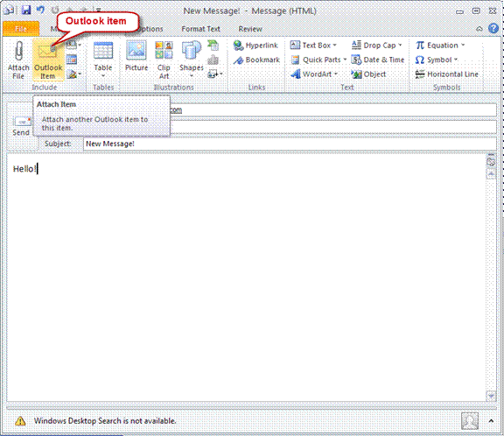Open the blue Help question mark
The height and width of the screenshot is (436, 504).
493,29
